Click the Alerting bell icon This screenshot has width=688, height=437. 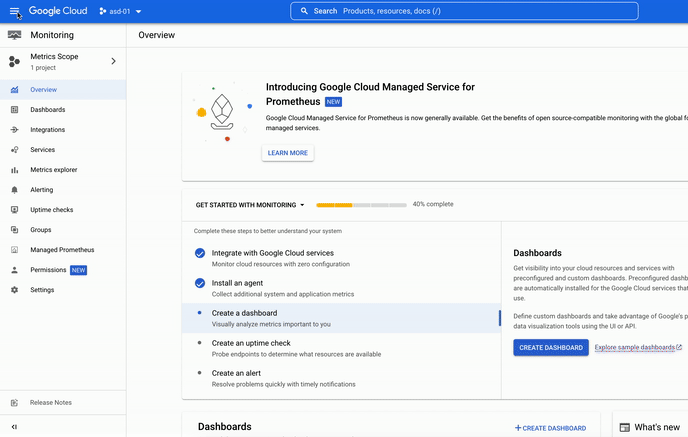pos(14,190)
